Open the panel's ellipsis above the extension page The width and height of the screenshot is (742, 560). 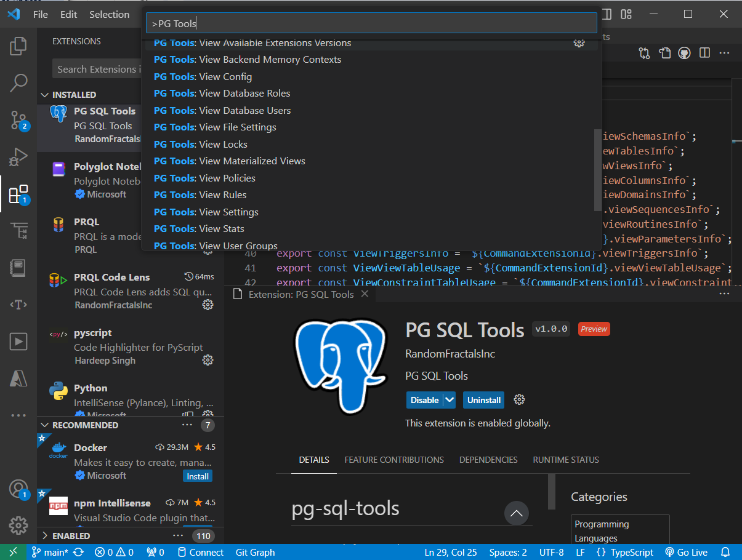click(x=724, y=294)
